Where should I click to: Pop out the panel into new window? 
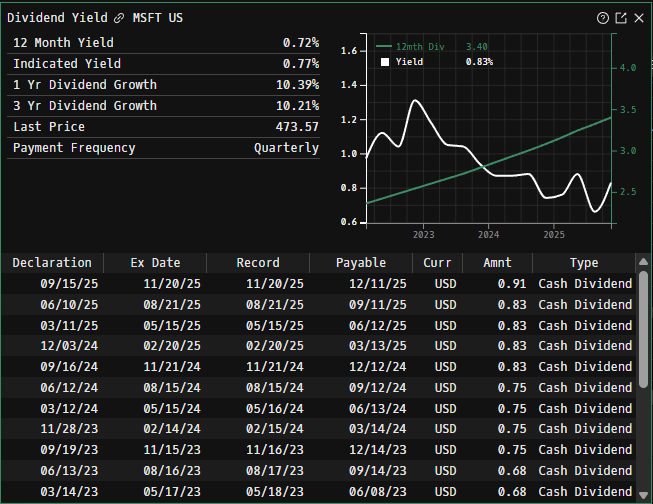620,18
